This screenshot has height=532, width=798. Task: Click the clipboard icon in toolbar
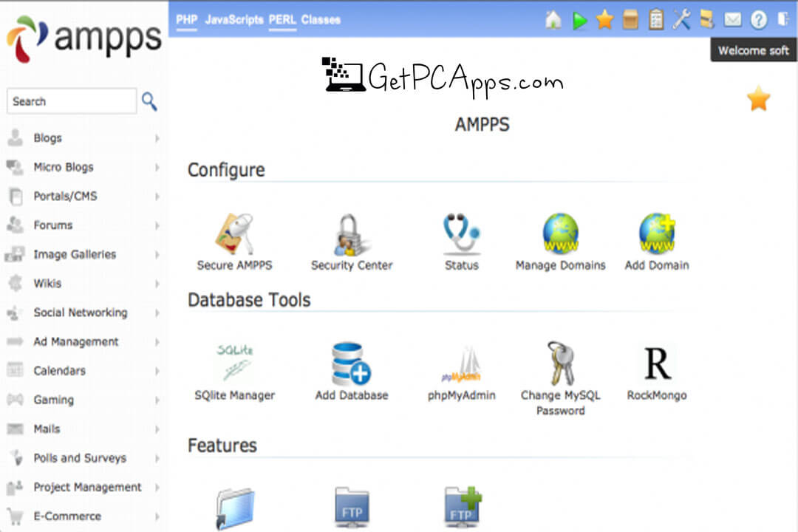pos(656,20)
